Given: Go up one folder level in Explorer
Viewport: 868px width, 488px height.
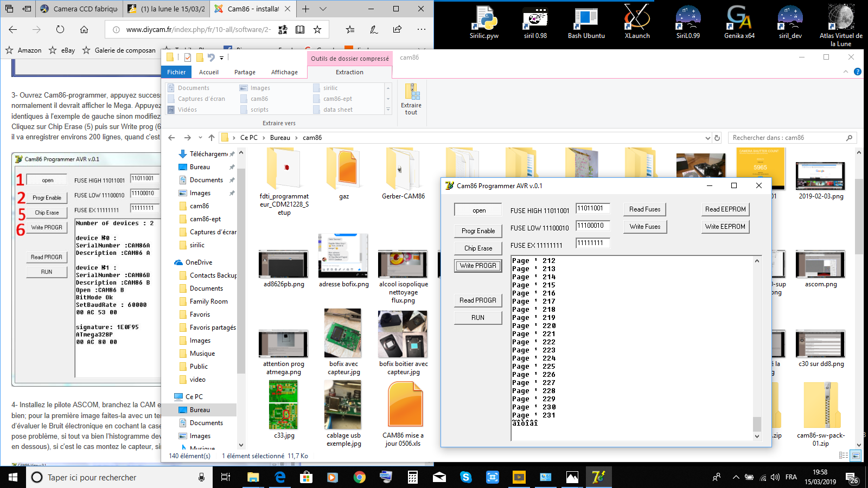Looking at the screenshot, I should 212,138.
